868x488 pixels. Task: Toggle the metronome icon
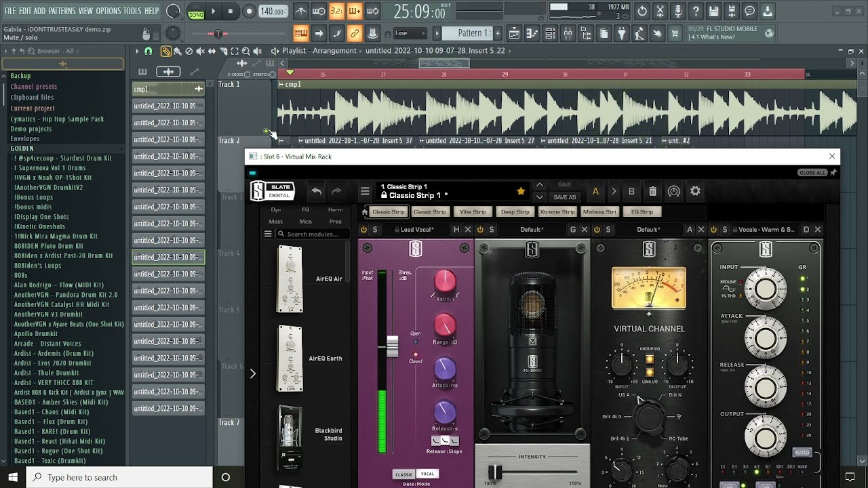point(300,12)
